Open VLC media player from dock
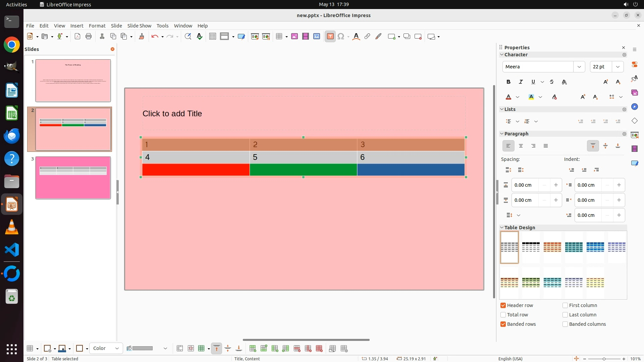This screenshot has width=644, height=362. (12, 227)
